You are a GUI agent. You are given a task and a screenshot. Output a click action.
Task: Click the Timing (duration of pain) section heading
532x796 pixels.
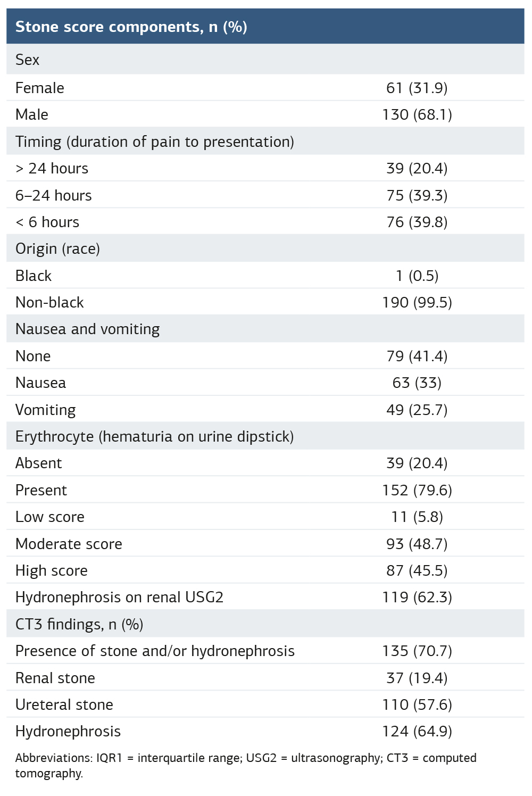pos(154,142)
